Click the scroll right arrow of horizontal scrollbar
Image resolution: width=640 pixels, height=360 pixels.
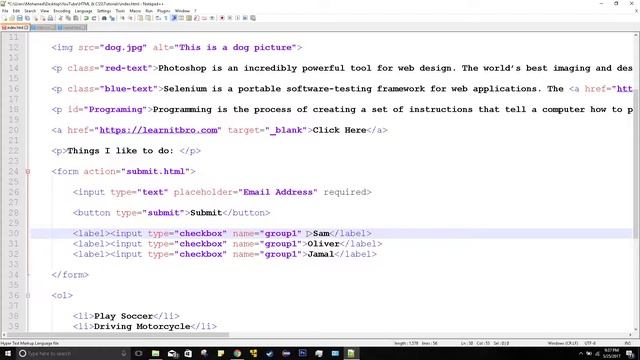coord(629,335)
